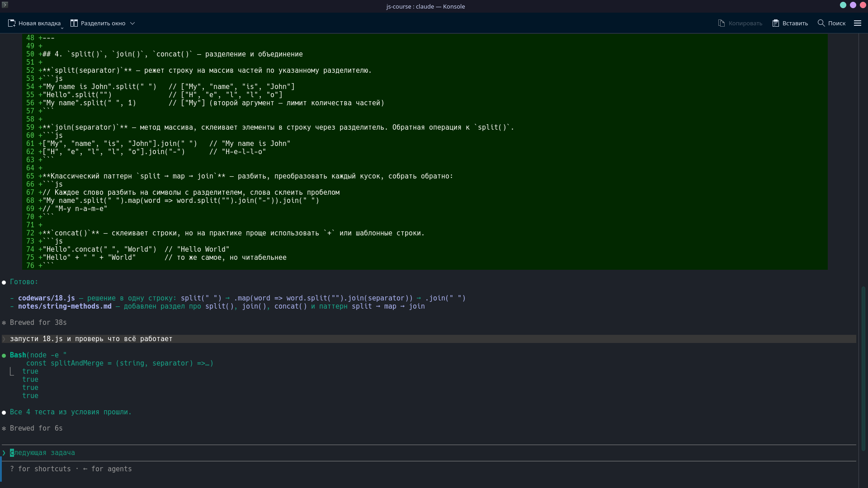Click the '← for agents' hint
Image resolution: width=868 pixels, height=488 pixels.
click(108, 469)
